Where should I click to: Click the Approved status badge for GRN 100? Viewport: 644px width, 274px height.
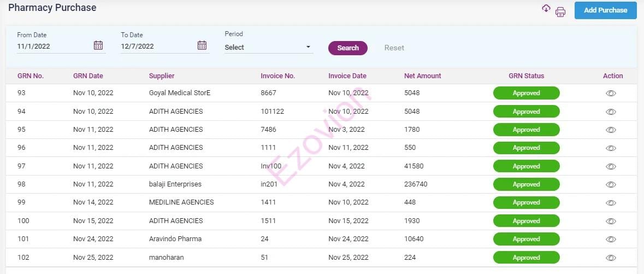pos(526,221)
